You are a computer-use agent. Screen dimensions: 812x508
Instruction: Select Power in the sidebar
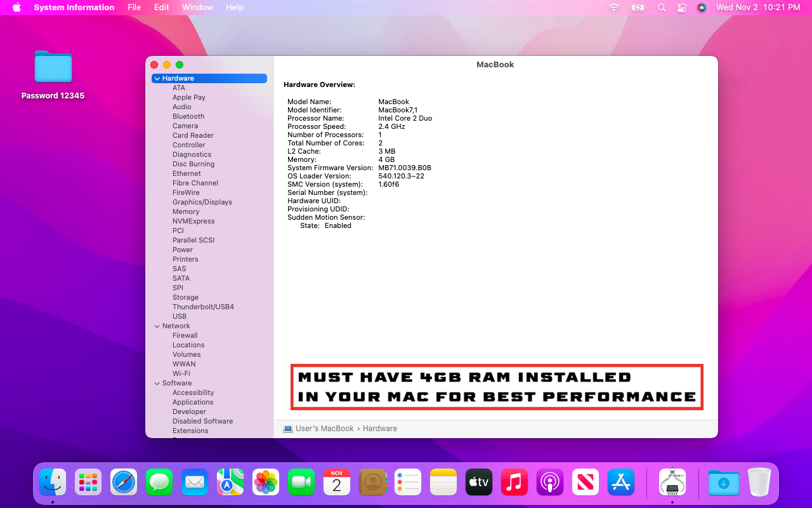(x=183, y=250)
